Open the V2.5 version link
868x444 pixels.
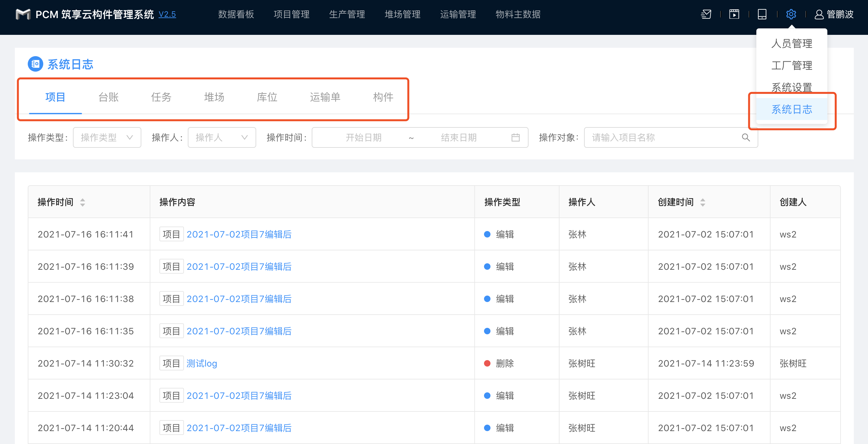167,14
